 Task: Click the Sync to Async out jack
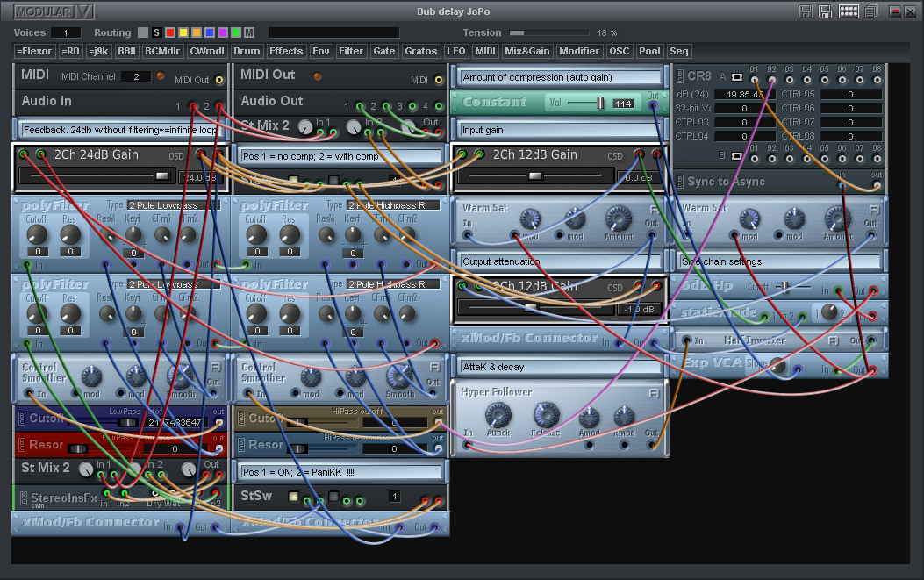[x=877, y=185]
